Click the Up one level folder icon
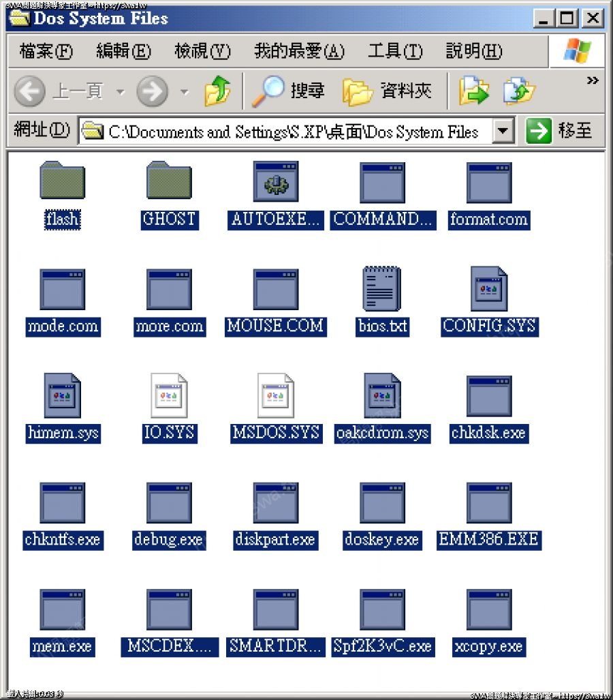 click(x=217, y=91)
